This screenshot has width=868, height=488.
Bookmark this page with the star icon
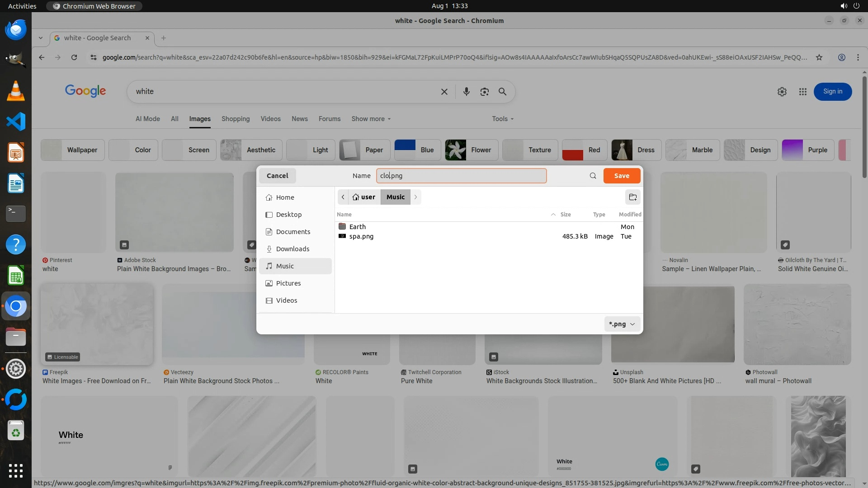[819, 57]
